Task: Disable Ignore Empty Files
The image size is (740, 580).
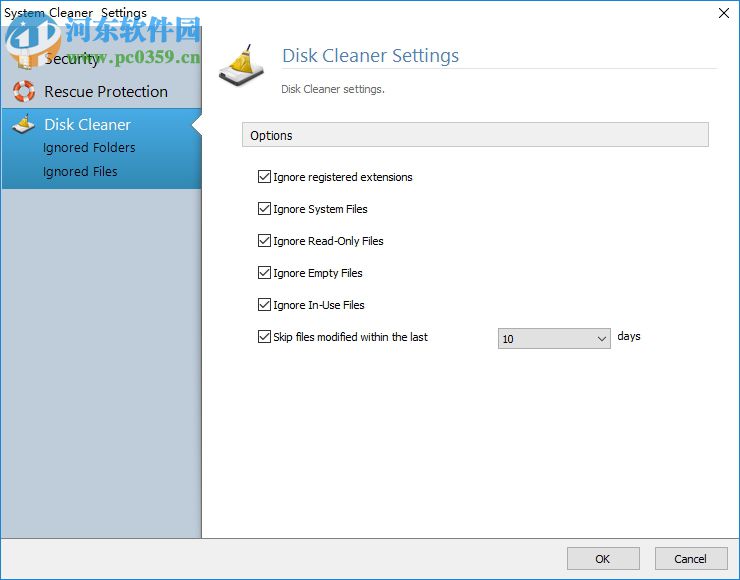Action: (x=264, y=273)
